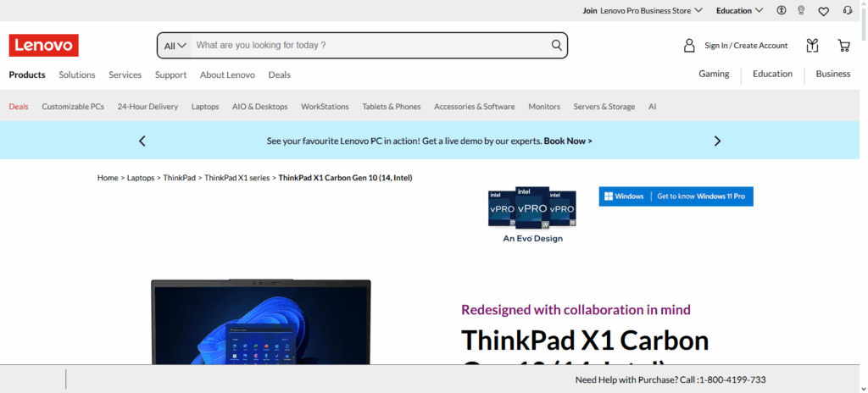Select Servers & Storage category
Viewport: 868px width, 393px height.
coord(604,106)
